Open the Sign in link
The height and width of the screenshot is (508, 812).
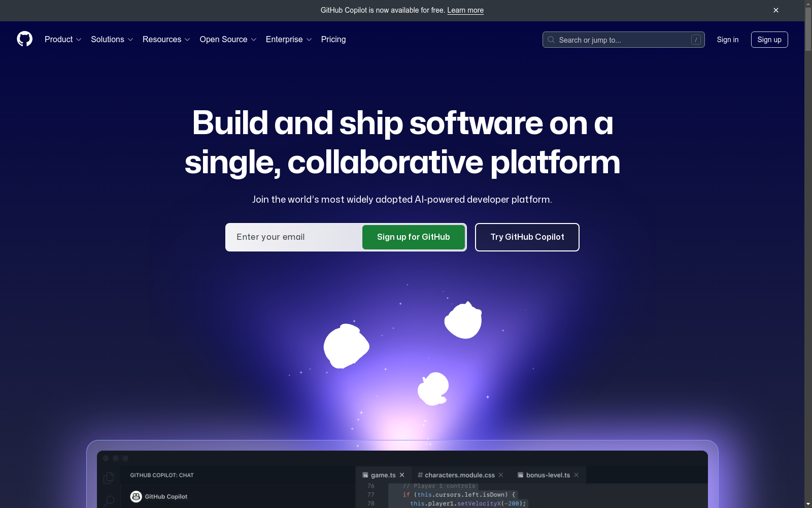(727, 40)
